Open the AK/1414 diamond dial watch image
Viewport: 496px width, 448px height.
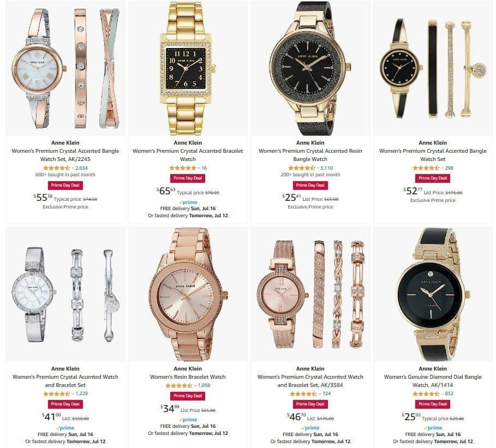tap(433, 294)
